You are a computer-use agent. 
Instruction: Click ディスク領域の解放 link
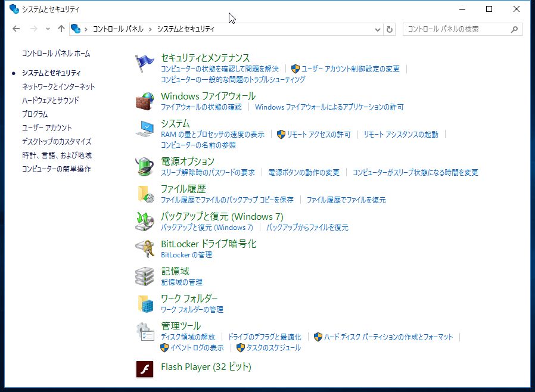point(188,337)
